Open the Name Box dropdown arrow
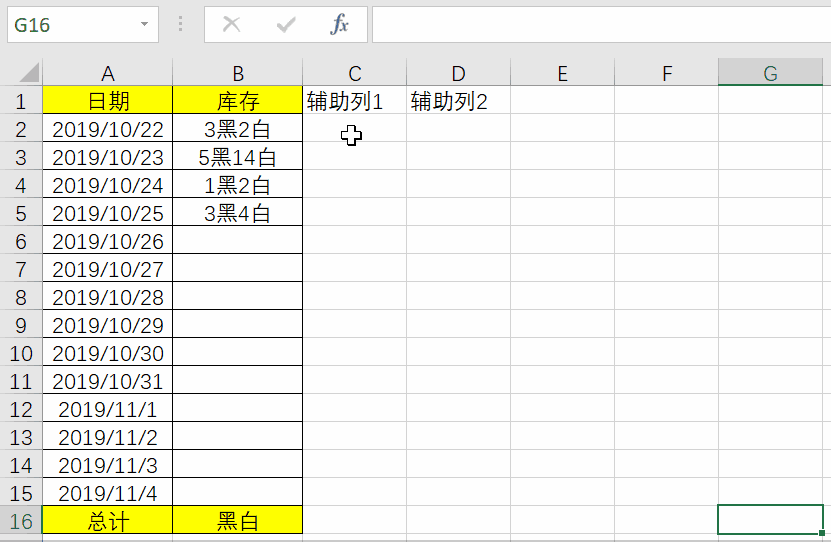This screenshot has width=831, height=542. click(x=144, y=24)
